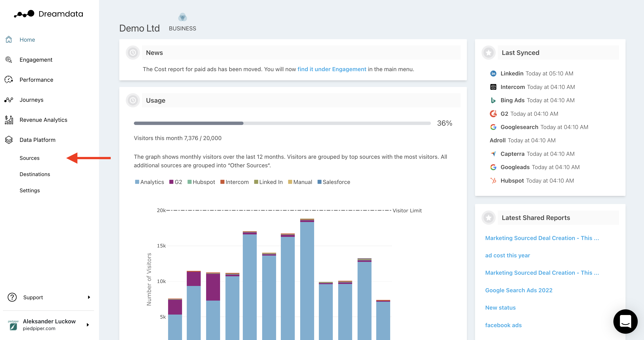
Task: Open Destinations submenu item
Action: click(35, 174)
